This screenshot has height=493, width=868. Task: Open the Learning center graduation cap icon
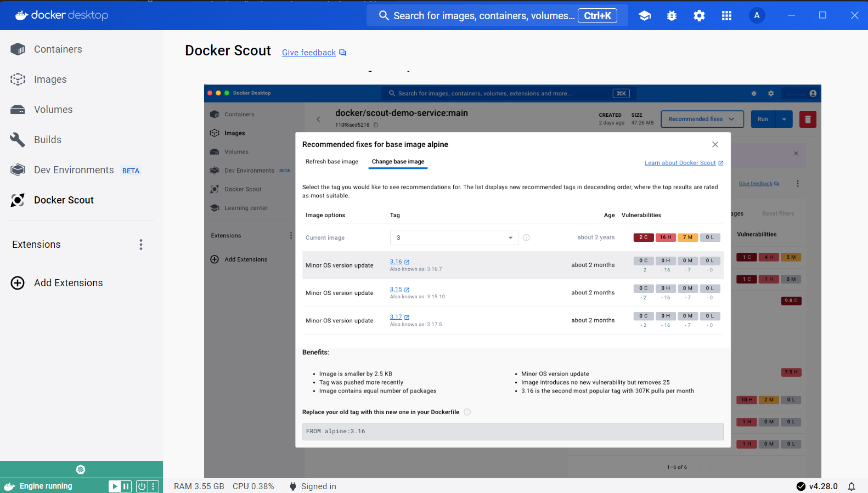645,16
